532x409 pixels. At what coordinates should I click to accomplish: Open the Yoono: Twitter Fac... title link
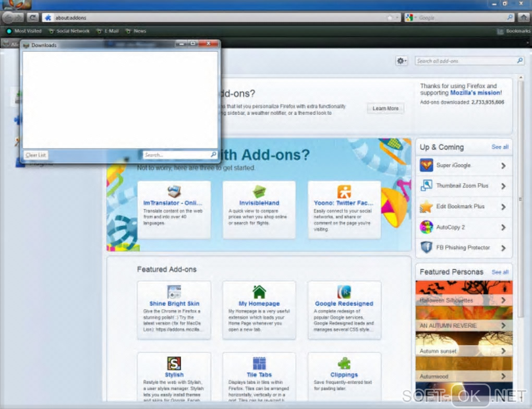coord(343,203)
